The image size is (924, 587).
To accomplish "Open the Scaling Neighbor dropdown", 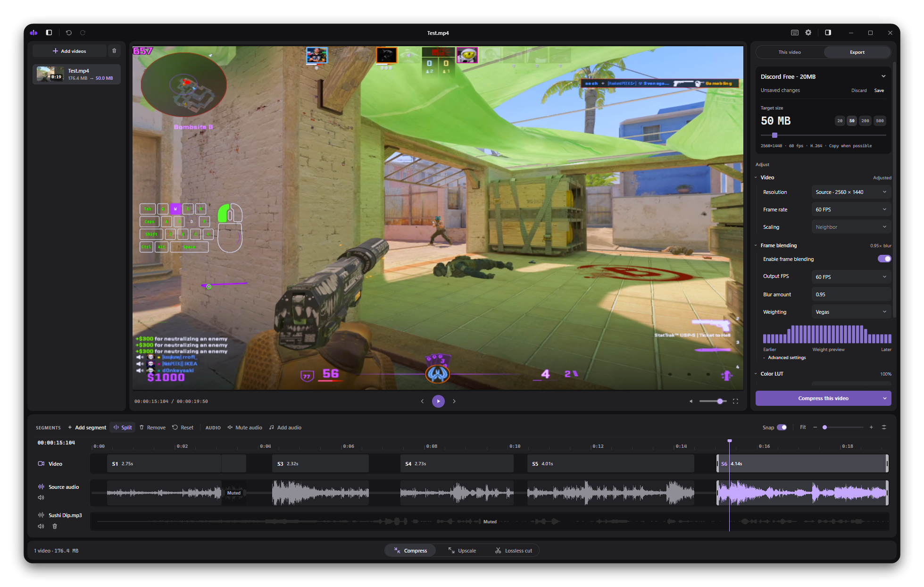I will [x=851, y=227].
